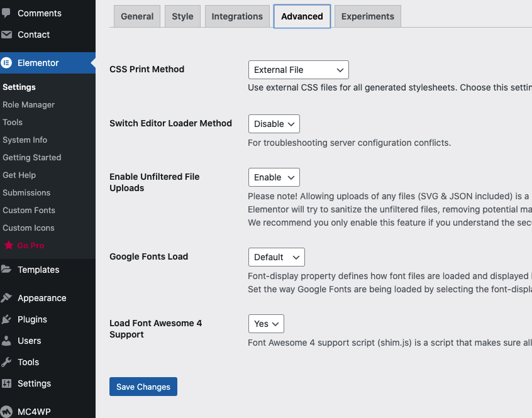
Task: Open the Role Manager submenu link
Action: tap(28, 105)
